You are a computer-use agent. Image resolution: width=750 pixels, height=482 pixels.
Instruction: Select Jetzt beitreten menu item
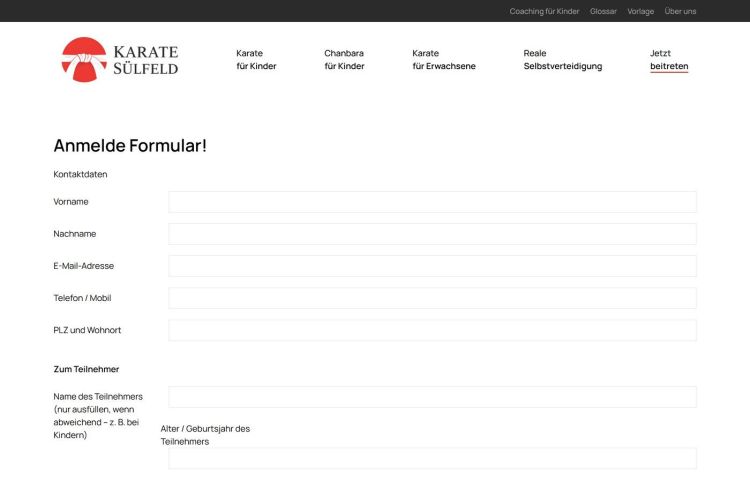coord(669,60)
